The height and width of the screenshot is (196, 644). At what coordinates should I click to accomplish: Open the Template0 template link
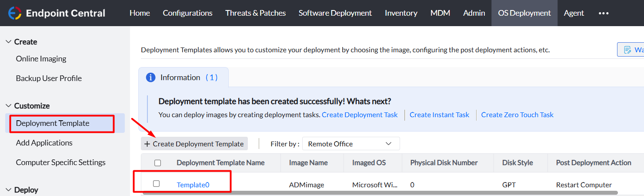point(193,185)
